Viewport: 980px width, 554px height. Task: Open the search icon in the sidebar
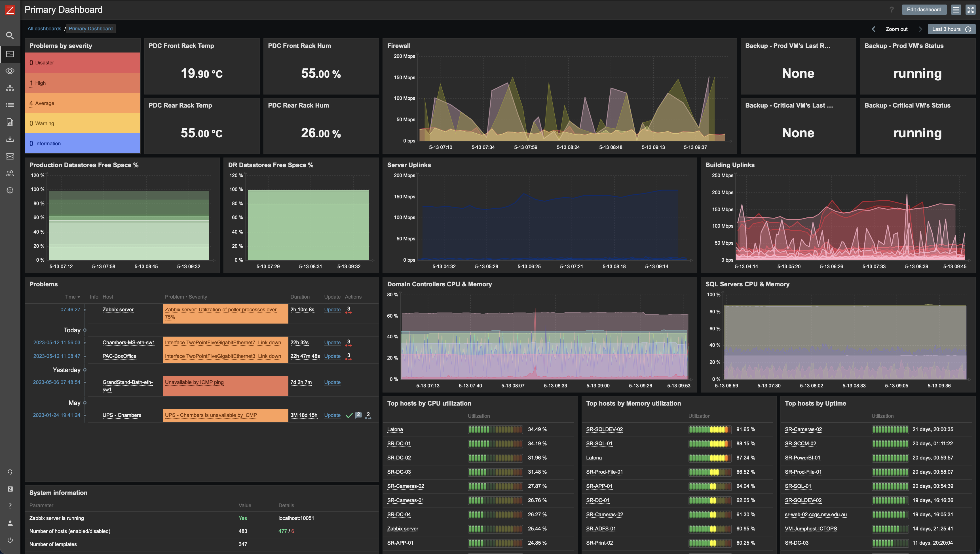10,35
